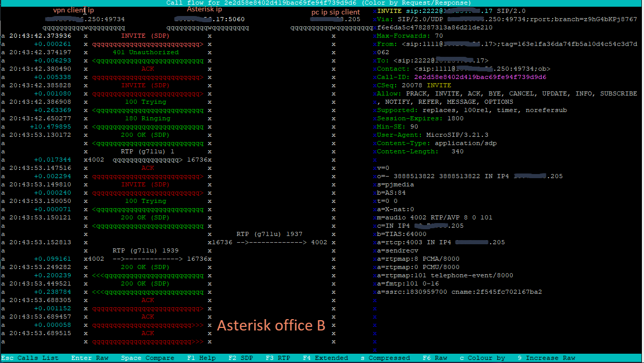Click the User-Agent MicroSIP header line
Screen dimensions: 644x363
426,135
